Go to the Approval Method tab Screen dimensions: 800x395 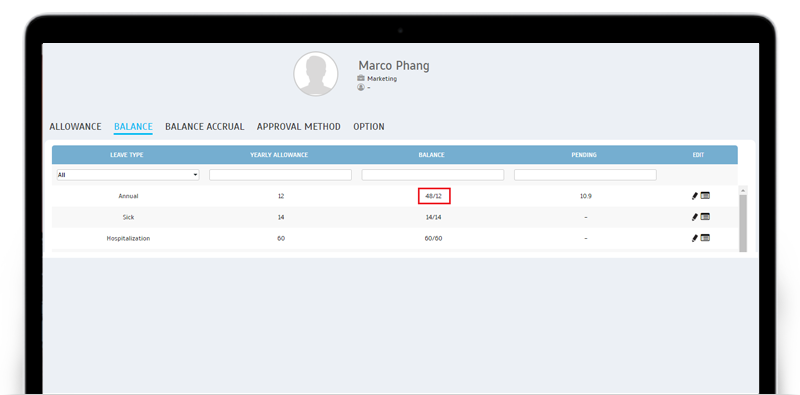298,127
